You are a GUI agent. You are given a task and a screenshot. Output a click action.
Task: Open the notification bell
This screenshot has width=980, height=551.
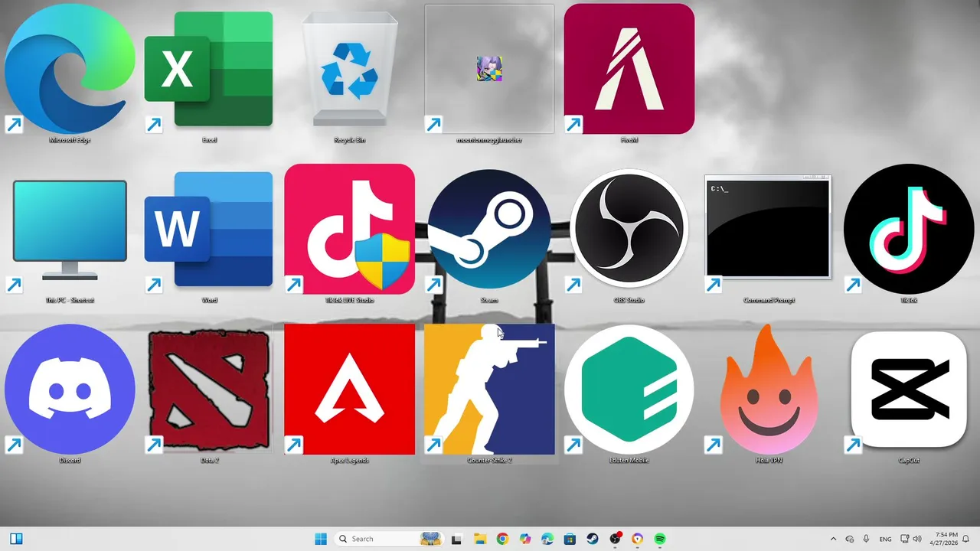967,539
